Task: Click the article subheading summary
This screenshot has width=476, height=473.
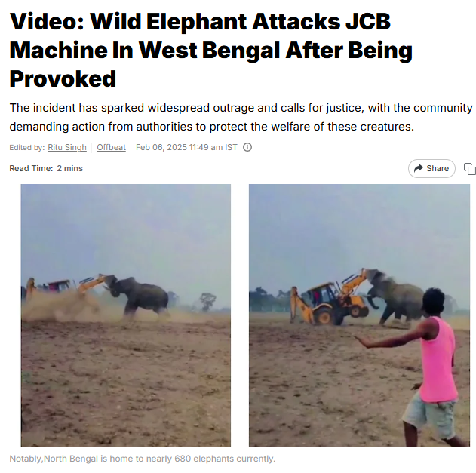Action: [241, 117]
